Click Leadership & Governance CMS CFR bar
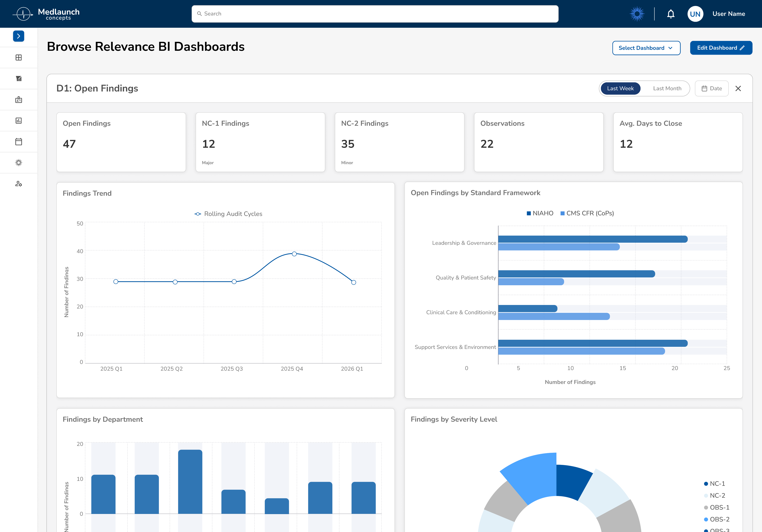The height and width of the screenshot is (532, 762). [559, 247]
